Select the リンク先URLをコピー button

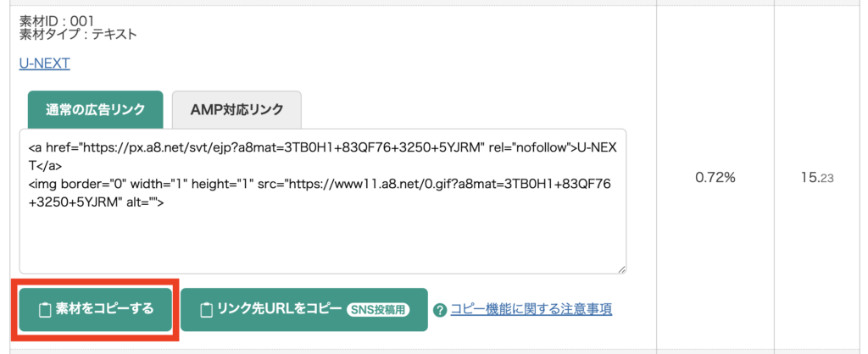click(x=304, y=310)
